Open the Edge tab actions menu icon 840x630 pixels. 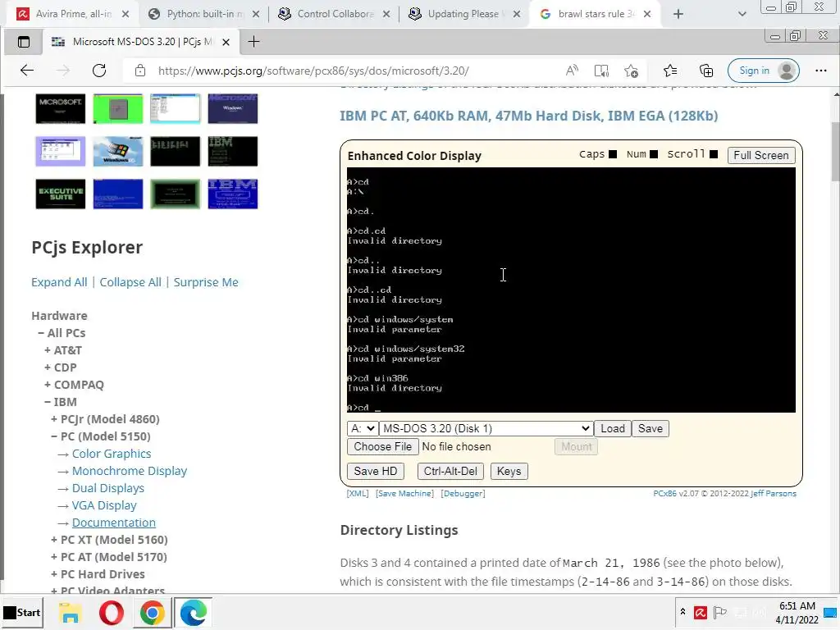24,42
